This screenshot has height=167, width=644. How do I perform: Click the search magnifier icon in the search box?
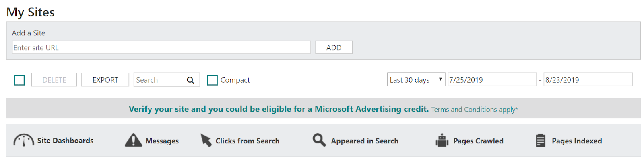click(190, 80)
